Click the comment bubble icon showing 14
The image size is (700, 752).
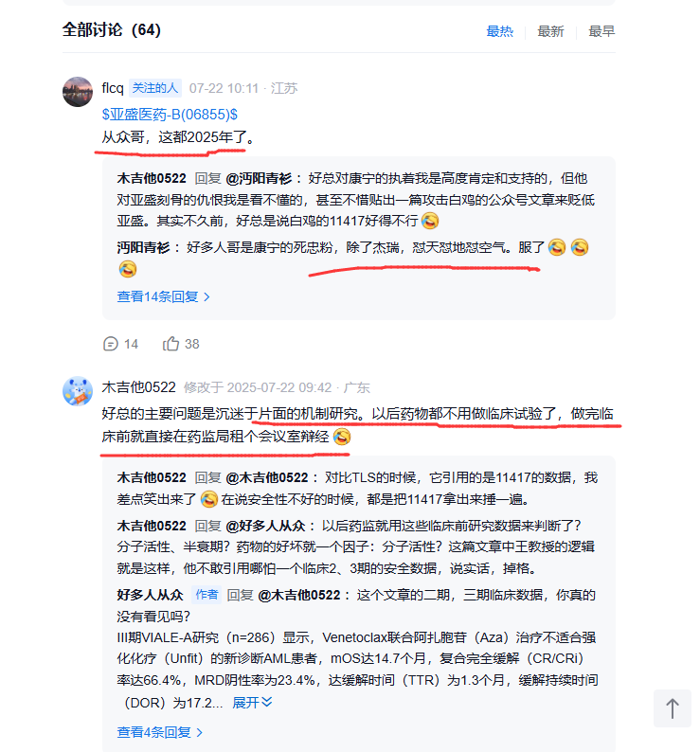click(x=110, y=344)
